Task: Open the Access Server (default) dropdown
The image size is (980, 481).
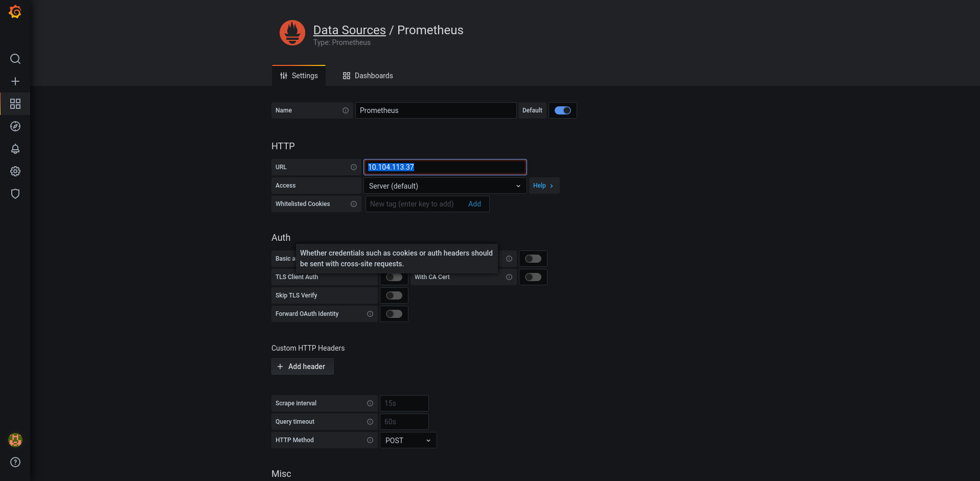Action: [445, 186]
